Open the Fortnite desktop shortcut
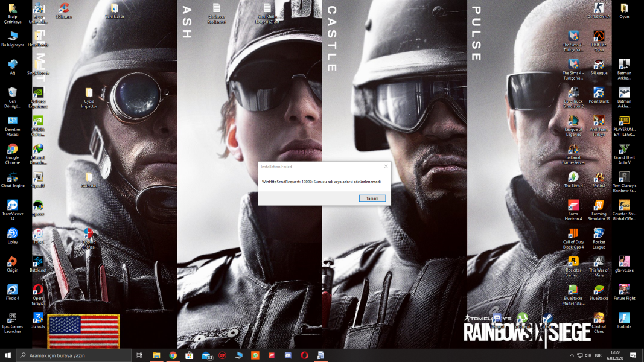This screenshot has height=362, width=644. pyautogui.click(x=624, y=318)
